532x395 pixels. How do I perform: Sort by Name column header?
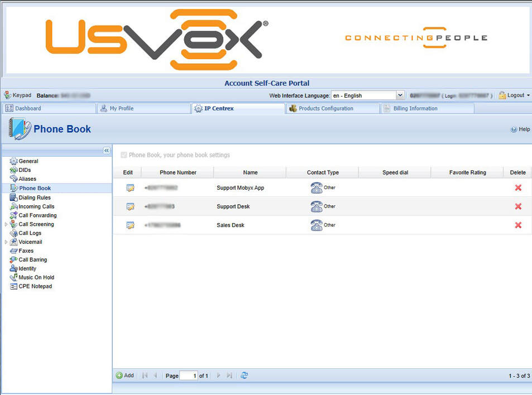coord(250,172)
